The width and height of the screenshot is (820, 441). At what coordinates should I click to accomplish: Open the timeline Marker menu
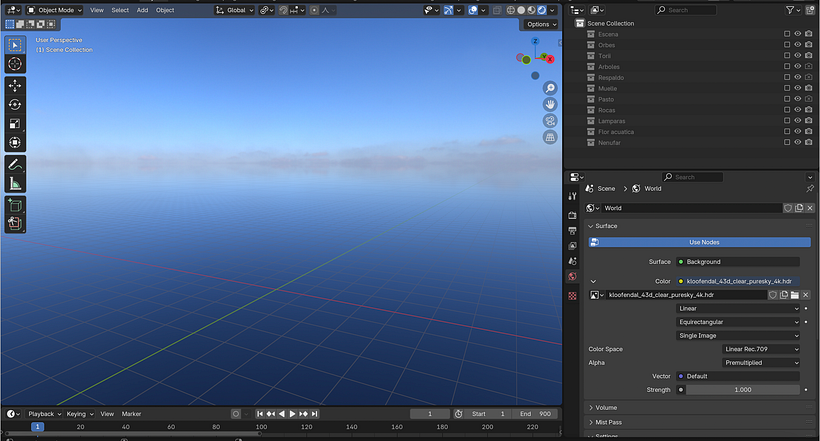[x=131, y=414]
